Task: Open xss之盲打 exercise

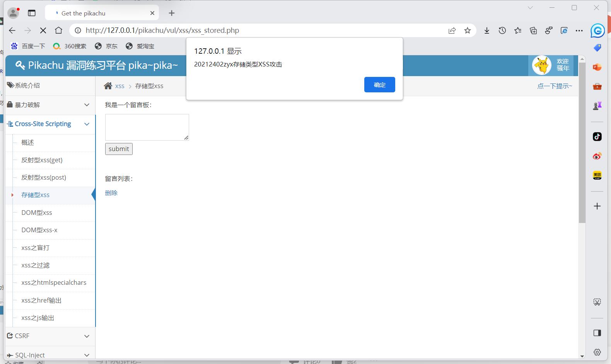Action: pos(36,248)
